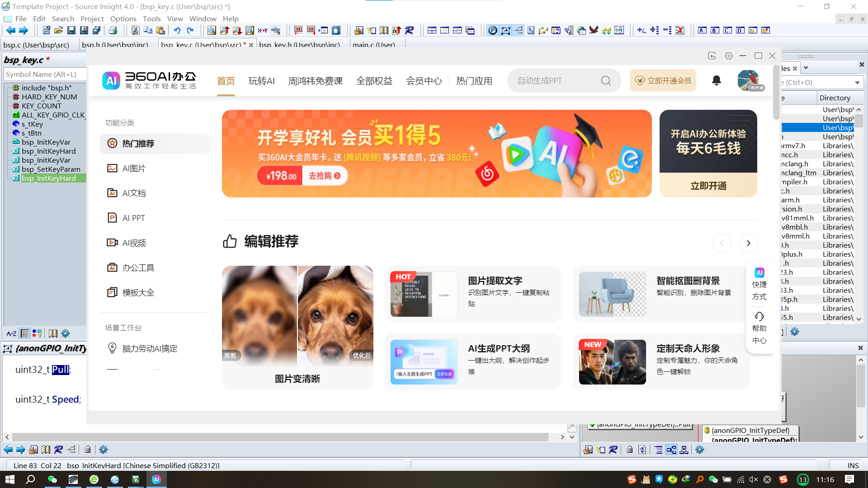The width and height of the screenshot is (868, 488).
Task: Click the Bookmark star toolbar icon
Action: 336,30
